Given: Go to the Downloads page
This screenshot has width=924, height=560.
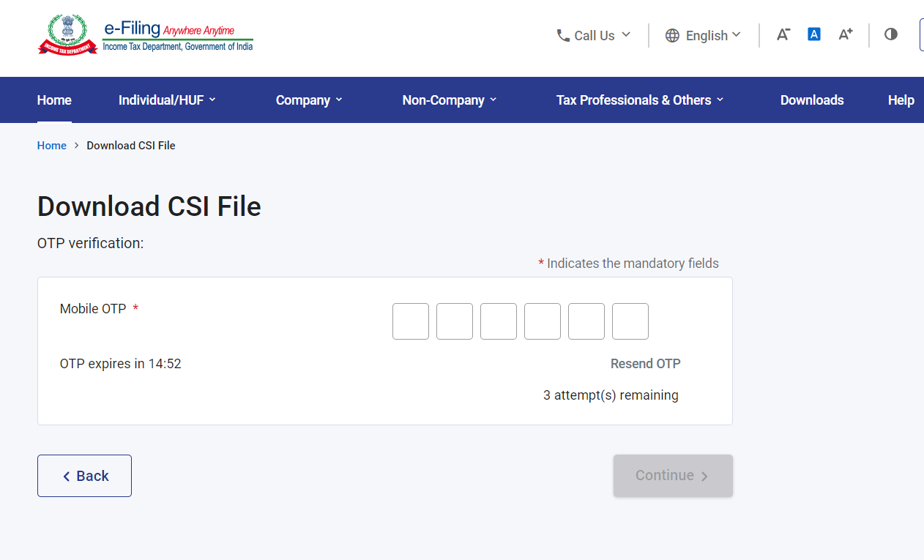Looking at the screenshot, I should (x=812, y=100).
